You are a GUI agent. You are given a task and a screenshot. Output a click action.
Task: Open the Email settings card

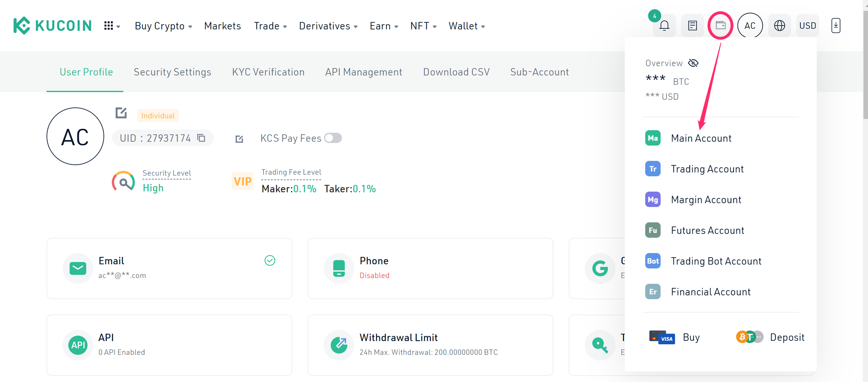tap(169, 268)
